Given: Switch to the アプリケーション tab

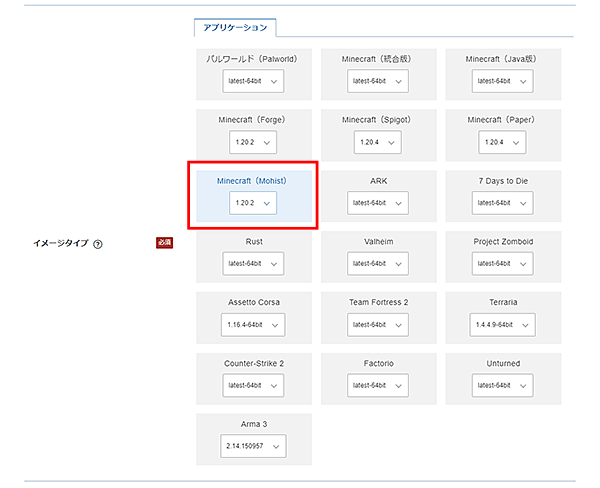Looking at the screenshot, I should 235,28.
